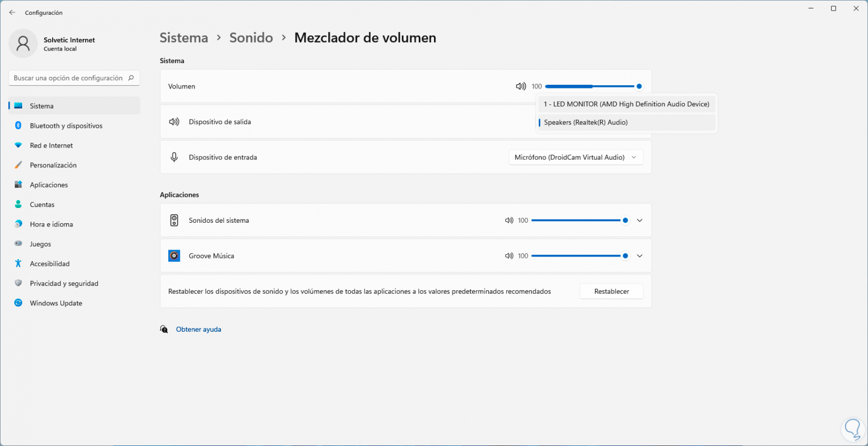Open Bluetooth y dispositivos settings

(x=66, y=126)
